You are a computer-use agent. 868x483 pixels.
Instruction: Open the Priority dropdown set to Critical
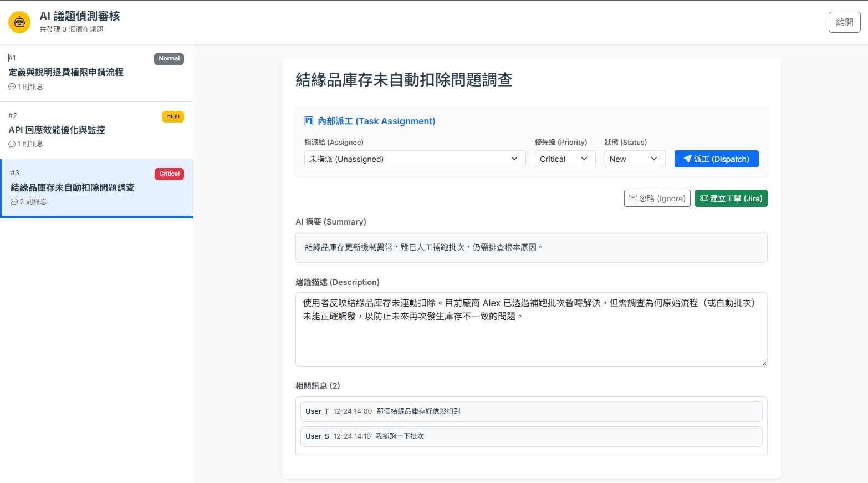[x=564, y=159]
